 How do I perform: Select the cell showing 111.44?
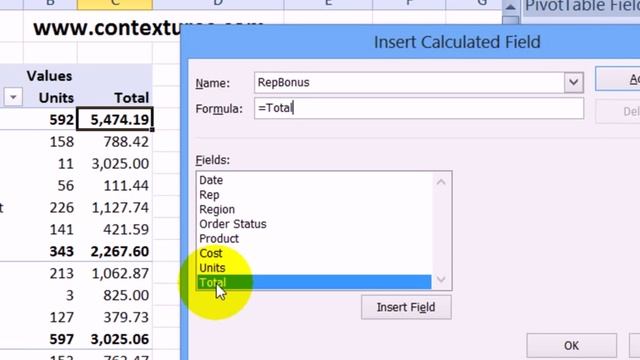point(115,186)
